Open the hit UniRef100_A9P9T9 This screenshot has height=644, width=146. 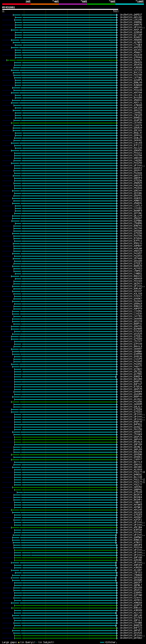pyautogui.click(x=131, y=309)
